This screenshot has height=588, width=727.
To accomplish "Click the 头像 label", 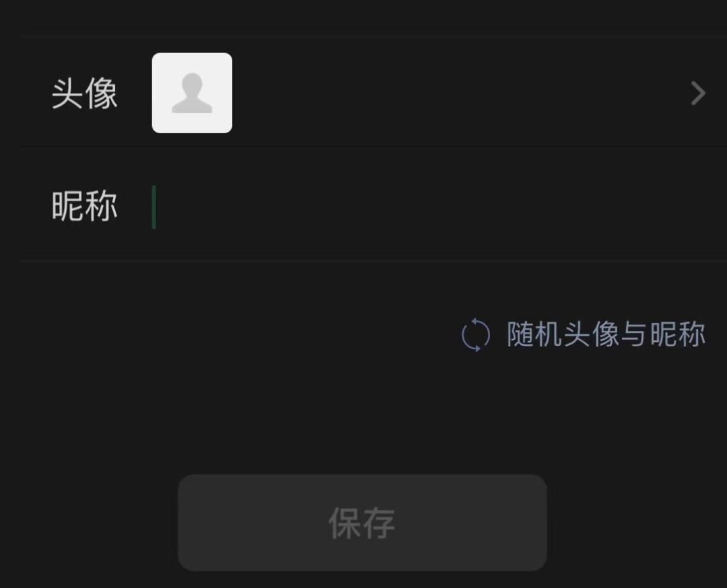I will click(84, 94).
